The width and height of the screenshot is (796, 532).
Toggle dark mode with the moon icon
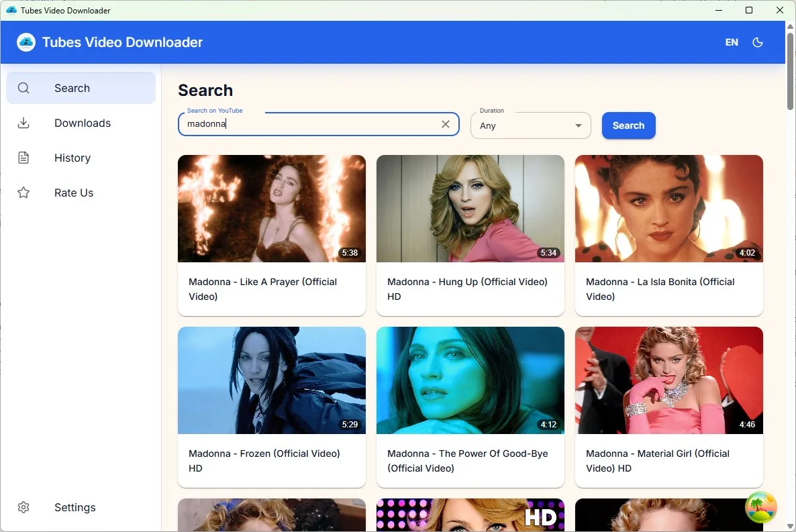(x=758, y=43)
